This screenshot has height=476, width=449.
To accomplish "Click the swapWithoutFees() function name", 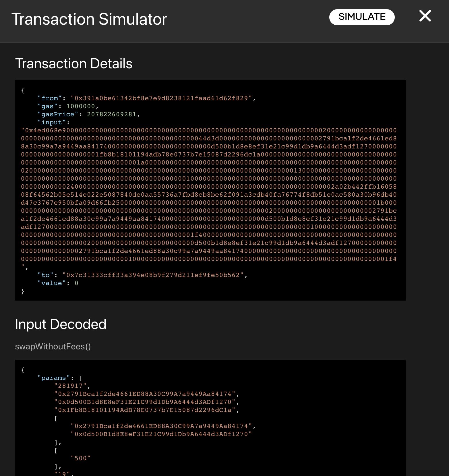I will tap(53, 347).
